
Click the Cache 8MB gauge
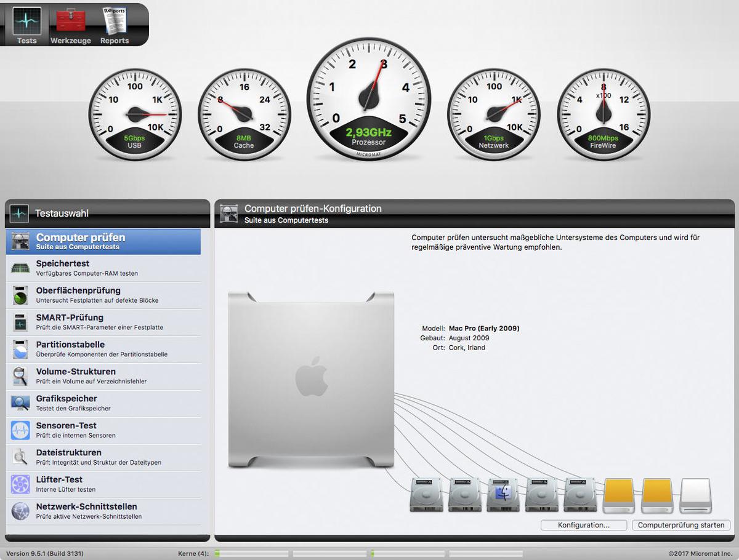click(x=244, y=114)
